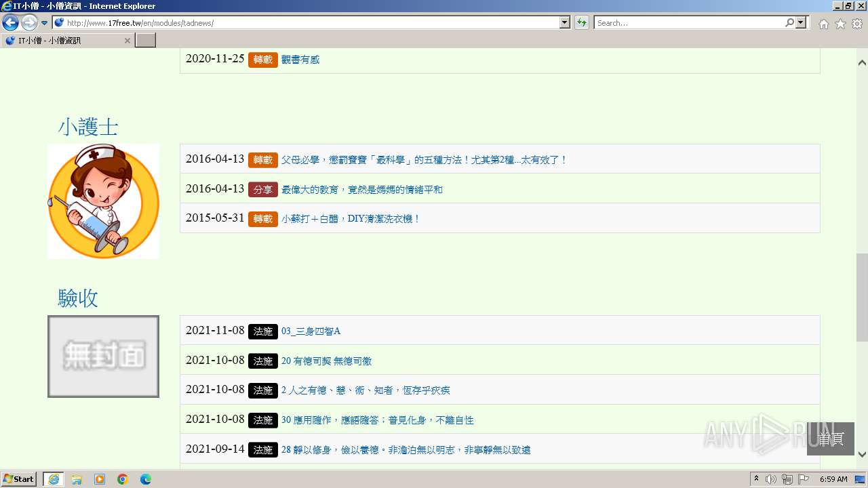Click the 法施 badge on 有德司契 row
This screenshot has width=868, height=488.
point(263,361)
